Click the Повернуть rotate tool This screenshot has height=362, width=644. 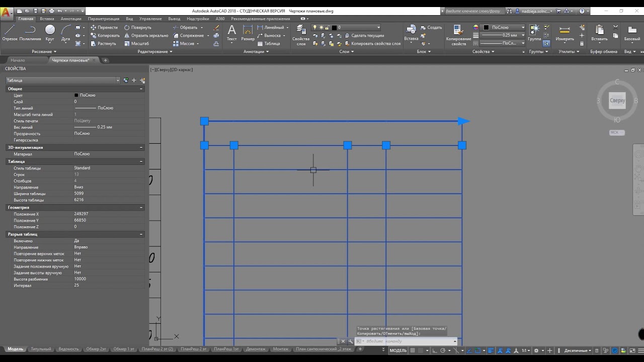click(137, 28)
